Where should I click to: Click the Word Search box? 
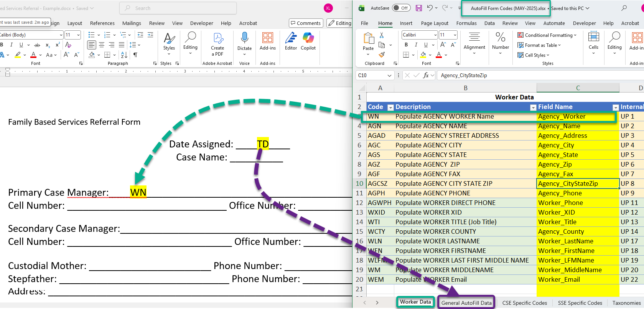click(178, 8)
